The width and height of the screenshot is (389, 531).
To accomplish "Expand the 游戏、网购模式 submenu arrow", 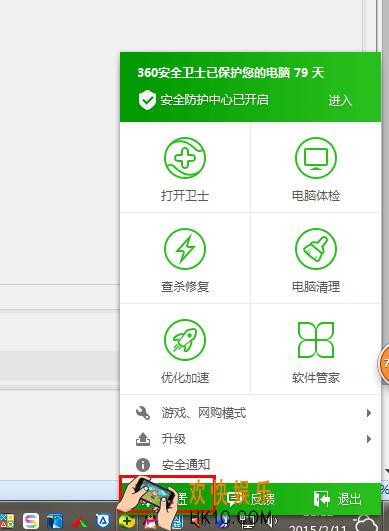I will point(369,413).
